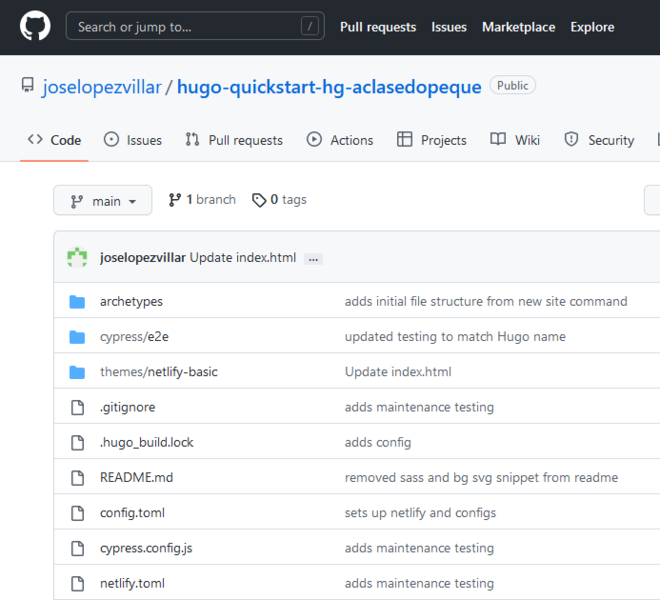Open commit adds initial file structure message

486,301
